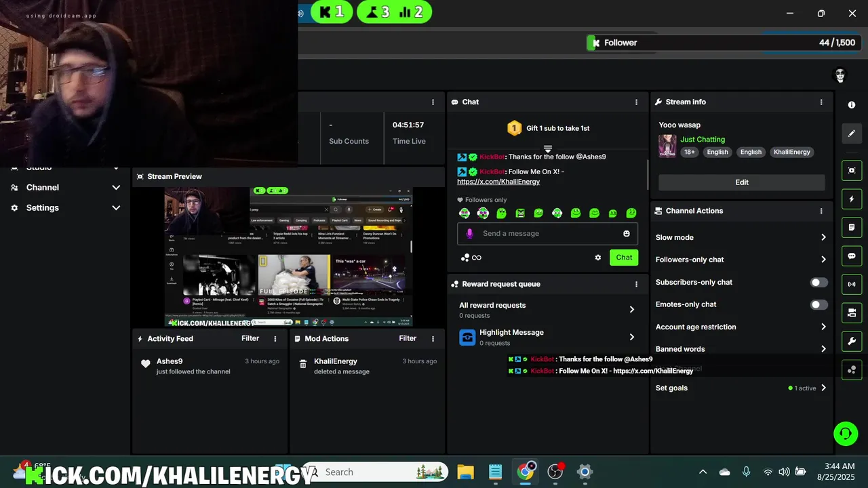This screenshot has height=488, width=868.
Task: Click the Send a message input
Action: point(547,233)
